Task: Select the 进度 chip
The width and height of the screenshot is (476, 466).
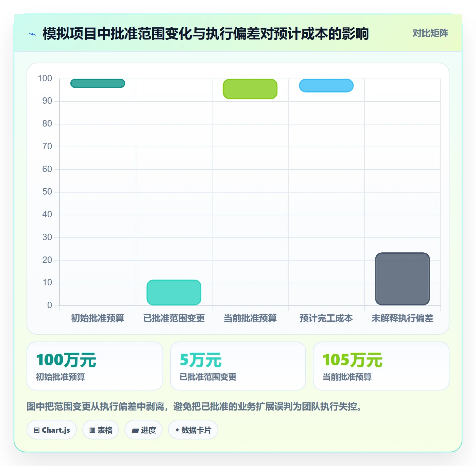Action: 143,430
